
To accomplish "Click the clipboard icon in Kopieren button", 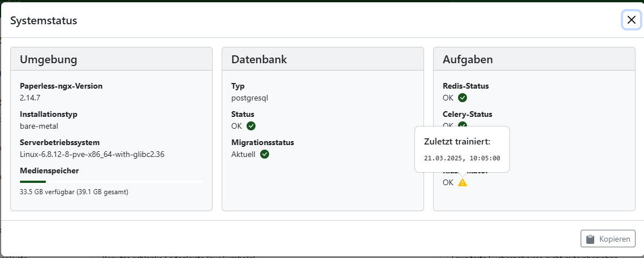I will tap(590, 239).
